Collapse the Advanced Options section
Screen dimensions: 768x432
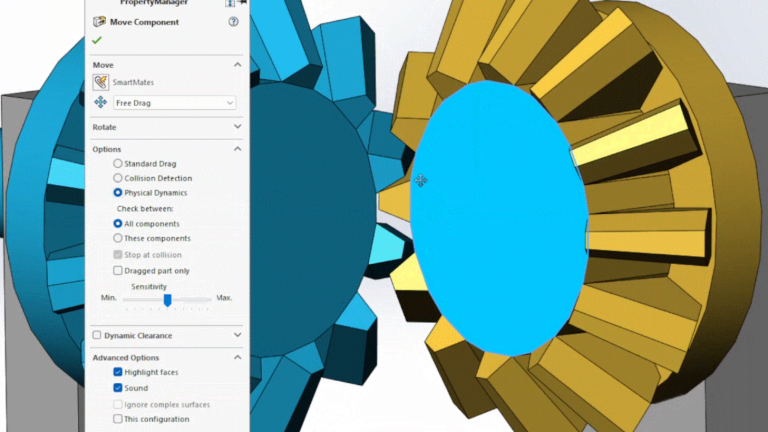237,357
